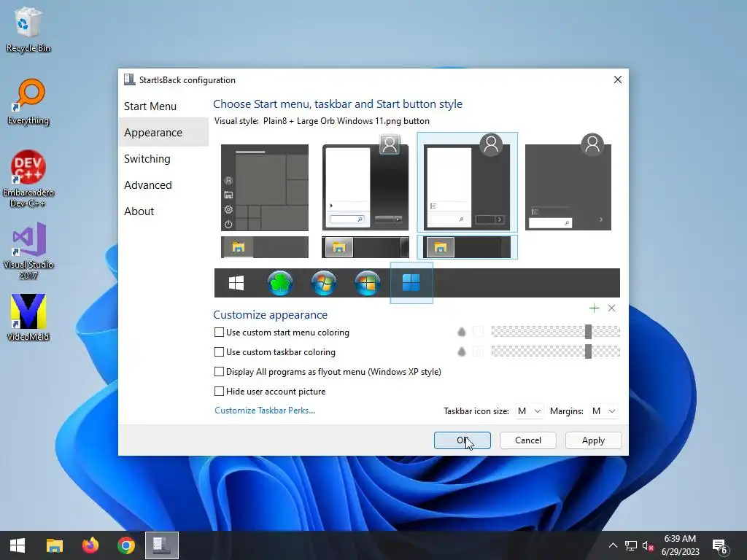Click the muted volume tray icon
Image resolution: width=747 pixels, height=560 pixels.
click(648, 545)
